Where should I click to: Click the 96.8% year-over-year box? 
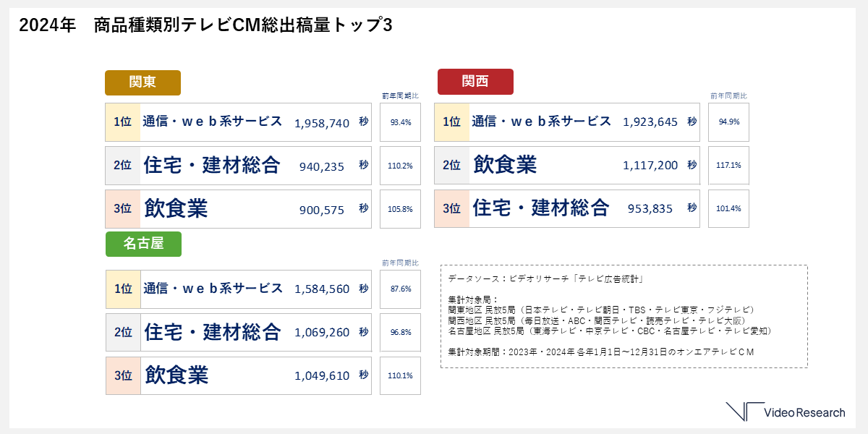(x=400, y=333)
